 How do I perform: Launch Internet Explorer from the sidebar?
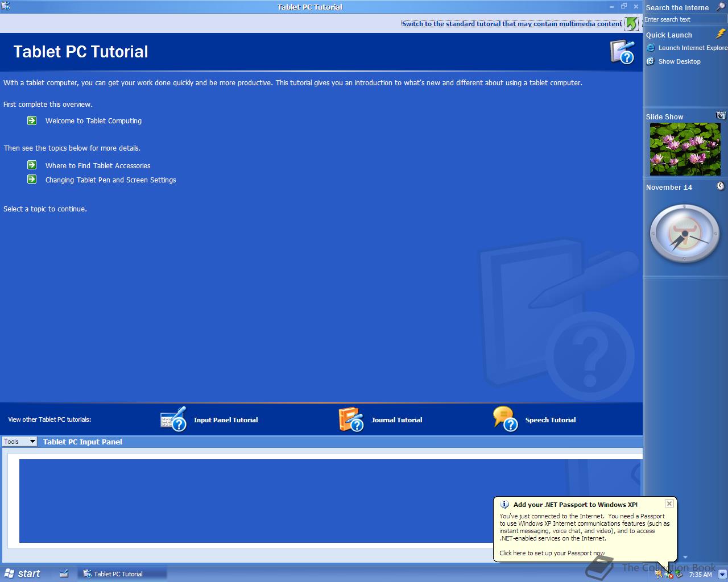(693, 48)
